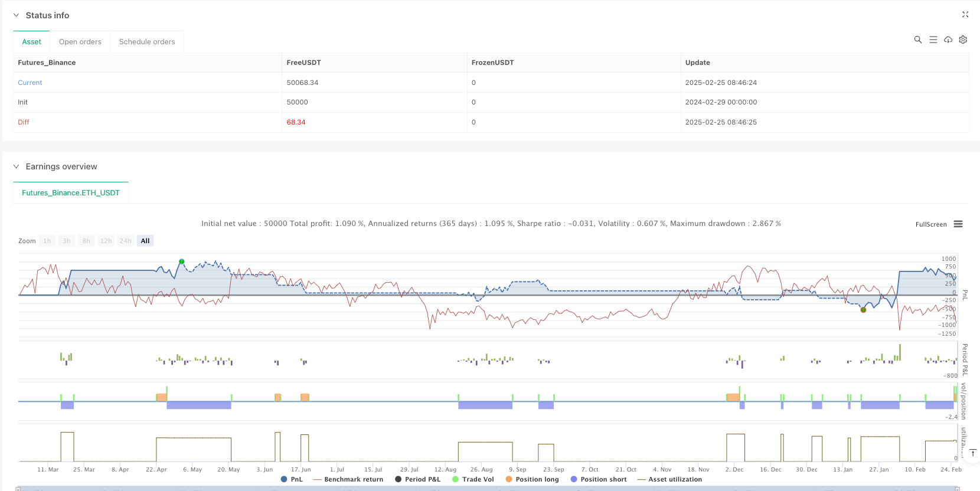This screenshot has height=491, width=980.
Task: Click the Current row link
Action: tap(30, 83)
